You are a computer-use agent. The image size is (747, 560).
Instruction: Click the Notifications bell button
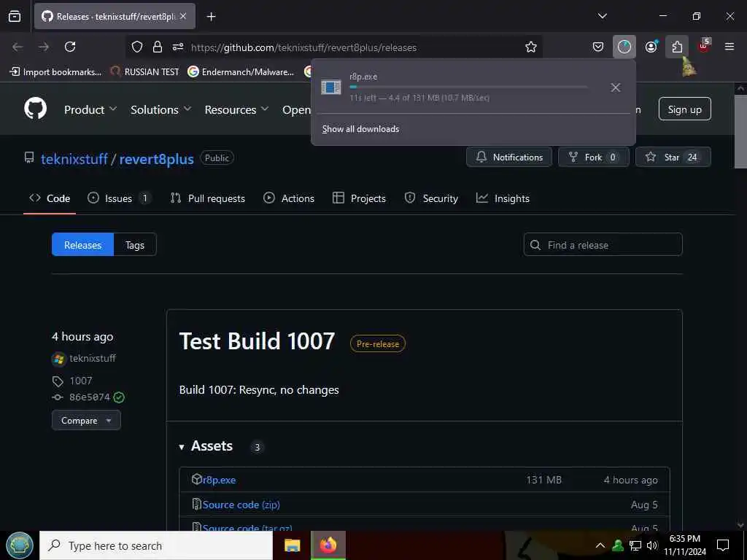(508, 157)
